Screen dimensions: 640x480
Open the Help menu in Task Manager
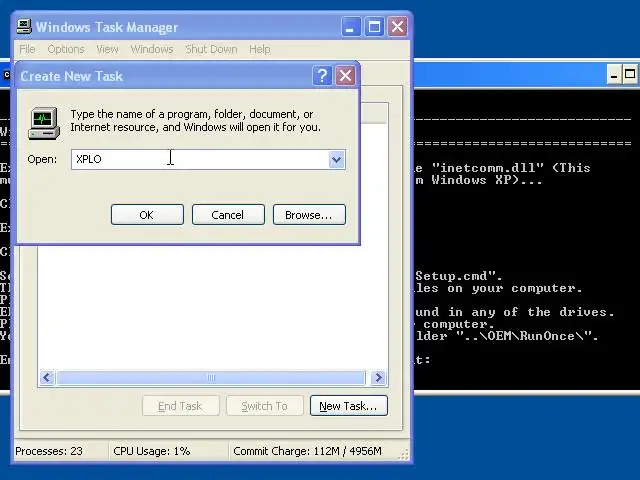coord(260,49)
